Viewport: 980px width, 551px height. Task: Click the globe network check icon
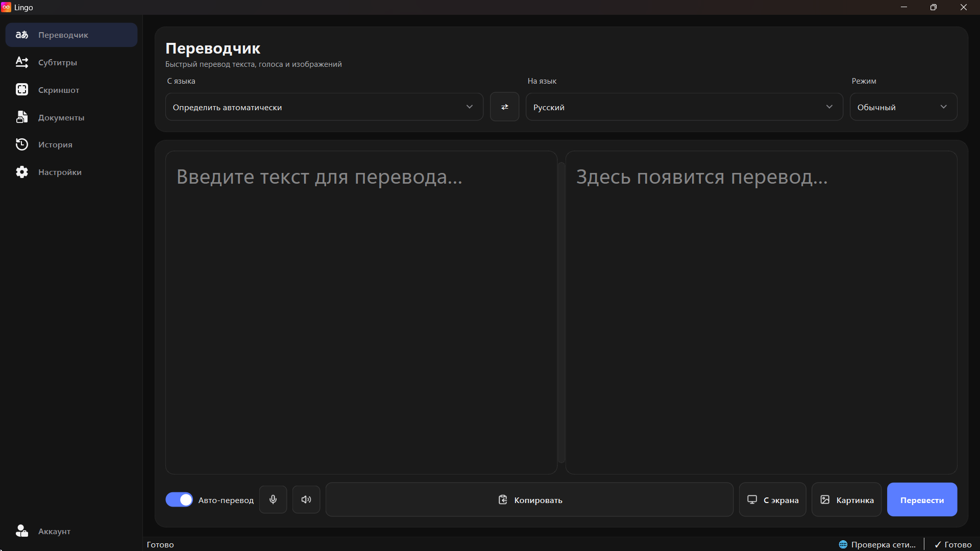tap(843, 544)
